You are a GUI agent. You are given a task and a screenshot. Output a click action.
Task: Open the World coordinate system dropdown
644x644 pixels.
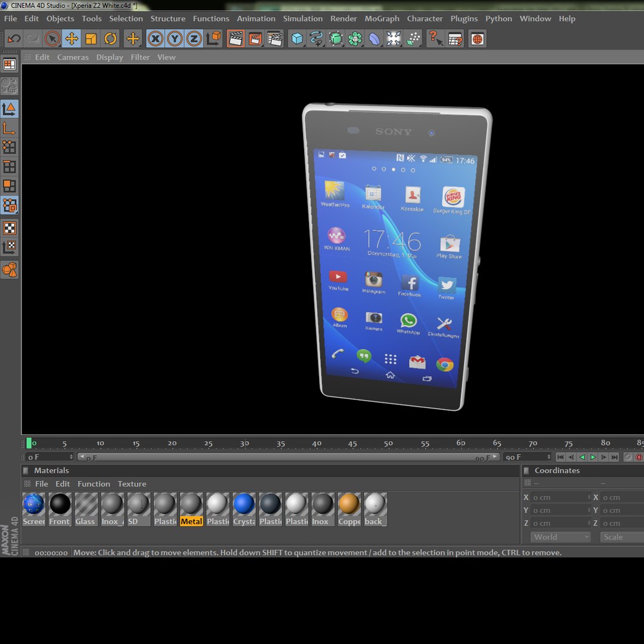click(560, 537)
